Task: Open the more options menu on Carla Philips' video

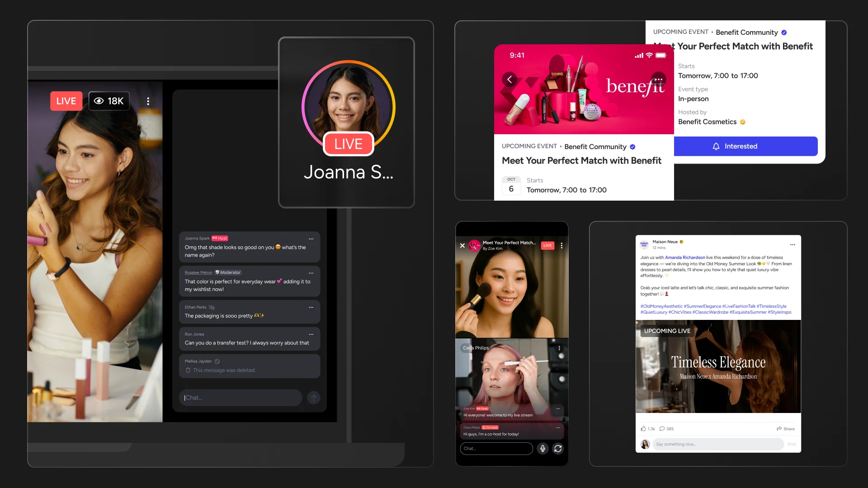Action: (x=559, y=348)
